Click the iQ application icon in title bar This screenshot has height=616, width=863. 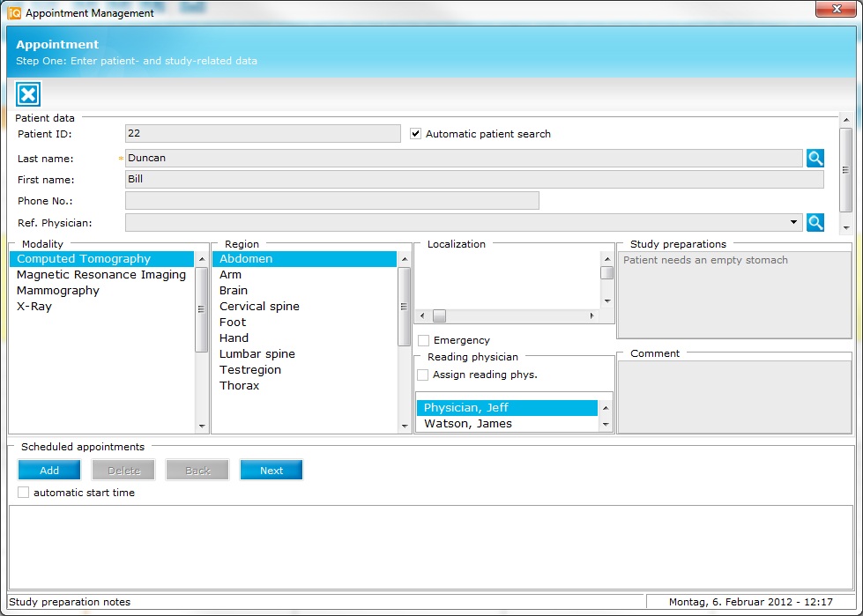[x=14, y=13]
